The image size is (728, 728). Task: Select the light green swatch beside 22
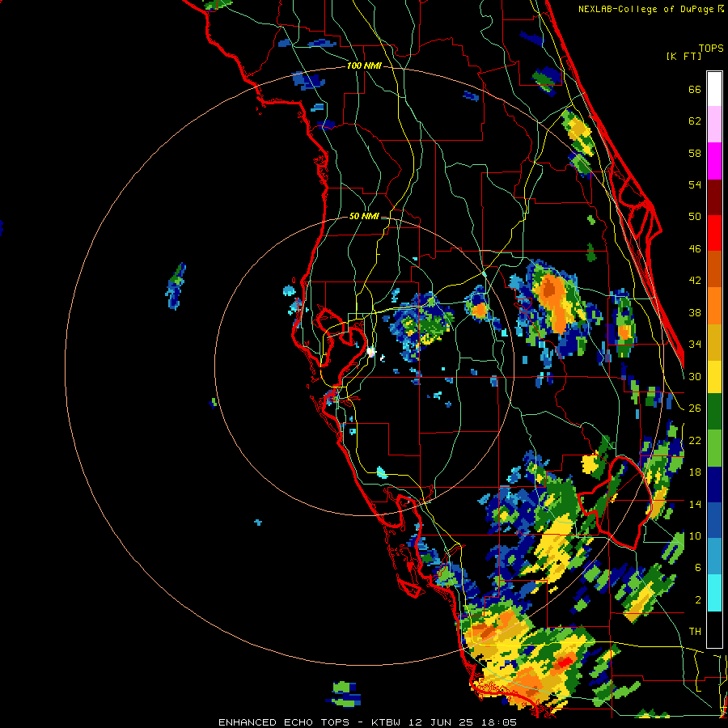coord(714,448)
